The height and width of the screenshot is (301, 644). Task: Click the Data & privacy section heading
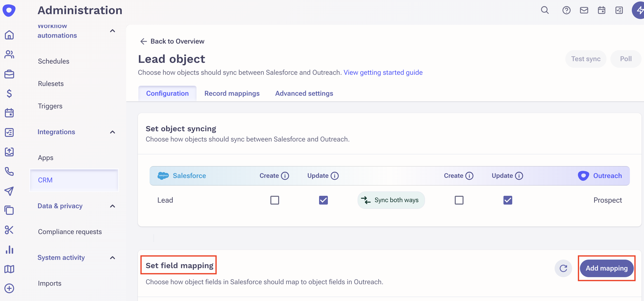click(x=60, y=206)
